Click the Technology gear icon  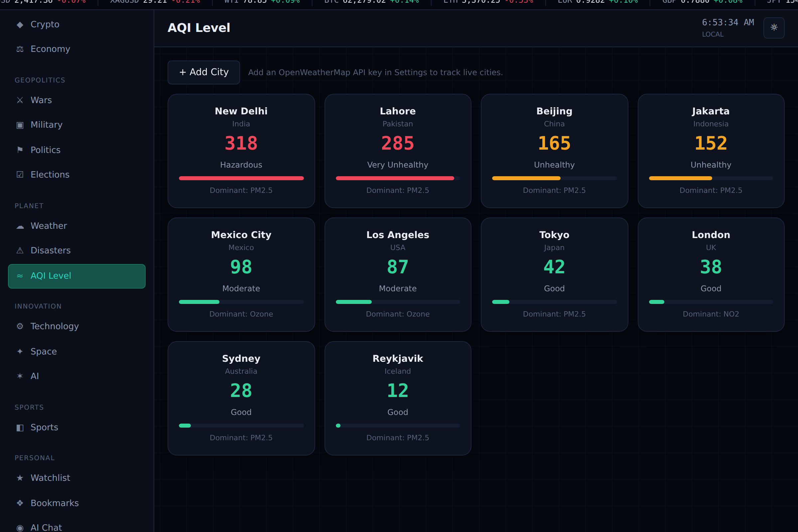[x=20, y=326]
